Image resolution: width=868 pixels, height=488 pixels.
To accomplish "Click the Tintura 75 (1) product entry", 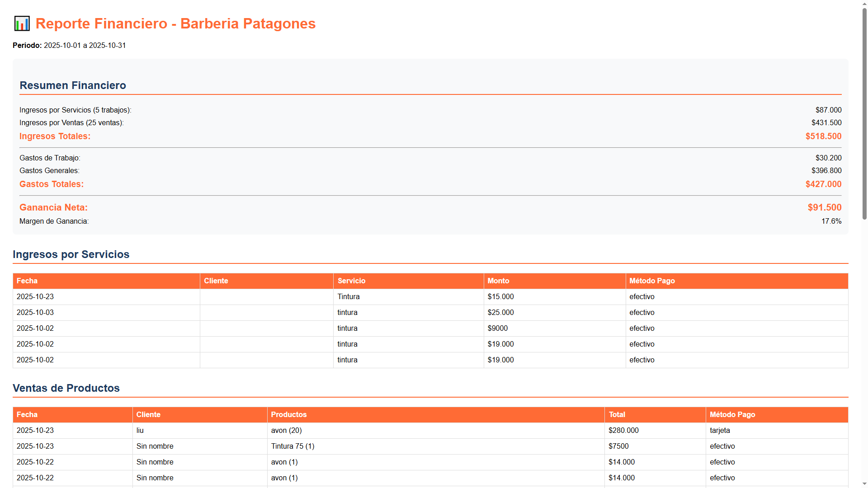I will click(292, 446).
